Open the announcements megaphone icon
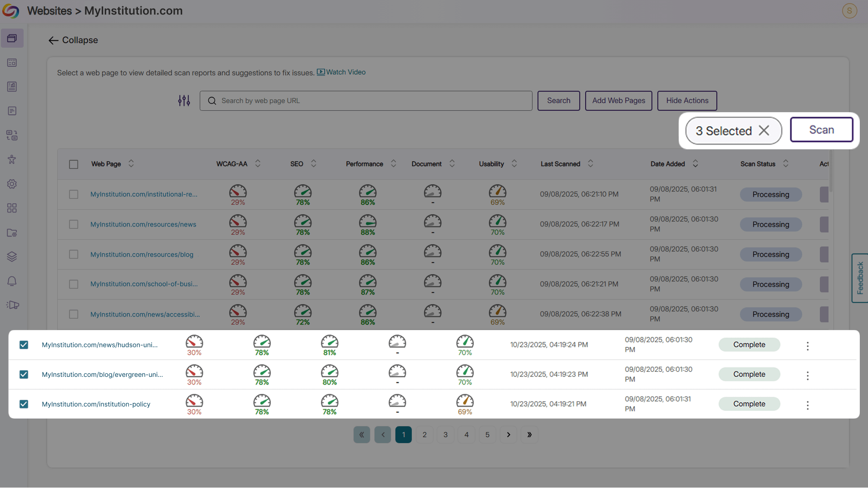The image size is (868, 488). click(12, 305)
